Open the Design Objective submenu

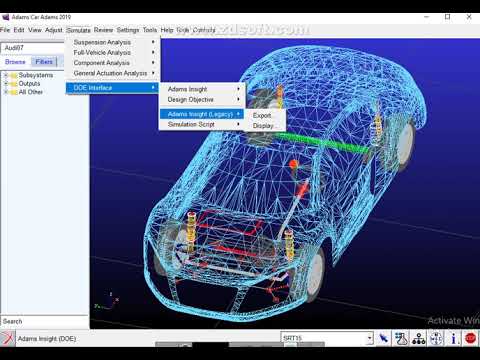pyautogui.click(x=202, y=100)
